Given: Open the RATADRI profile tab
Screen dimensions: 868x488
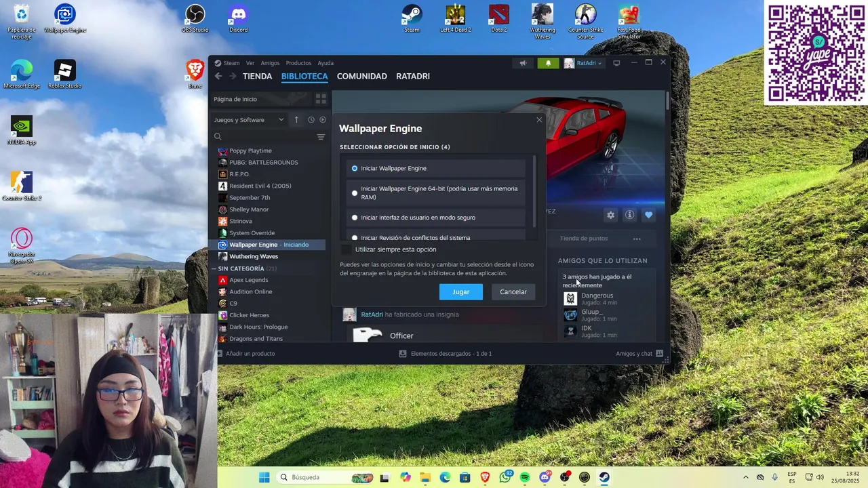Looking at the screenshot, I should click(413, 77).
